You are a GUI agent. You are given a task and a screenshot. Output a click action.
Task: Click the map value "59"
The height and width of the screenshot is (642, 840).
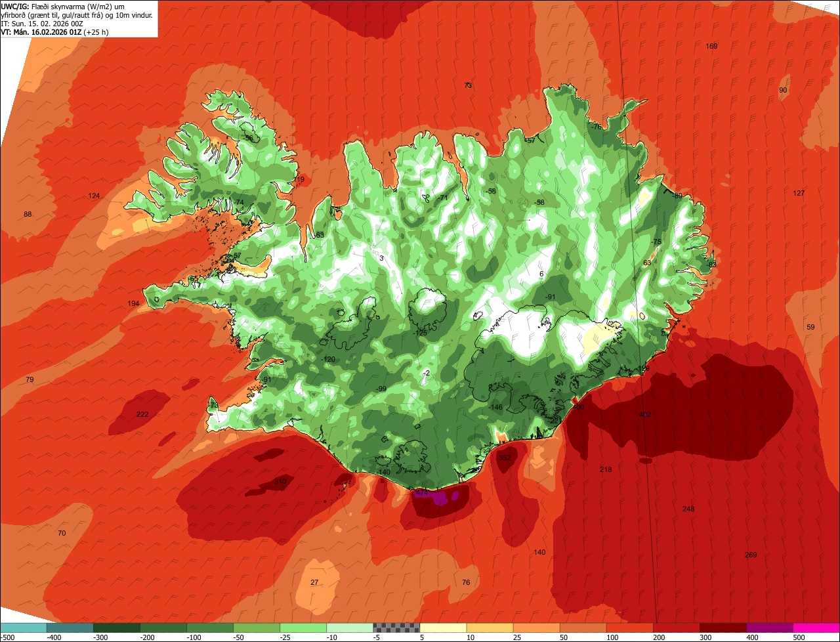[x=810, y=327]
